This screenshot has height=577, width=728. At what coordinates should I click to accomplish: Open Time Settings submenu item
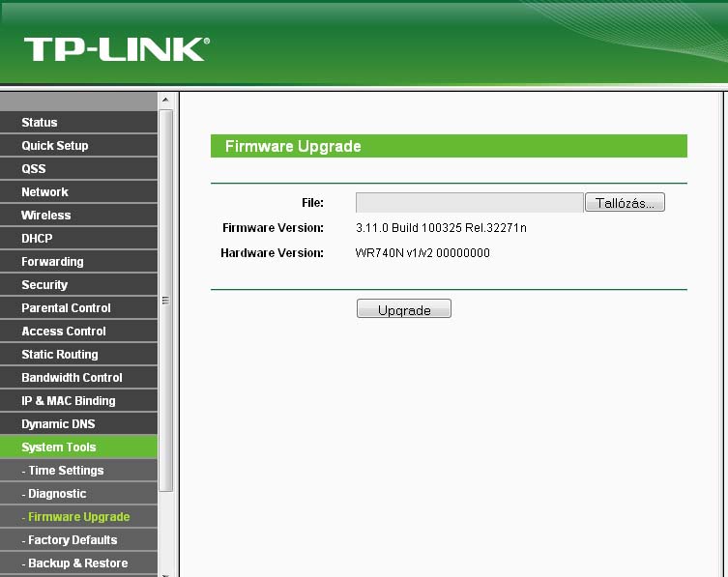point(78,471)
